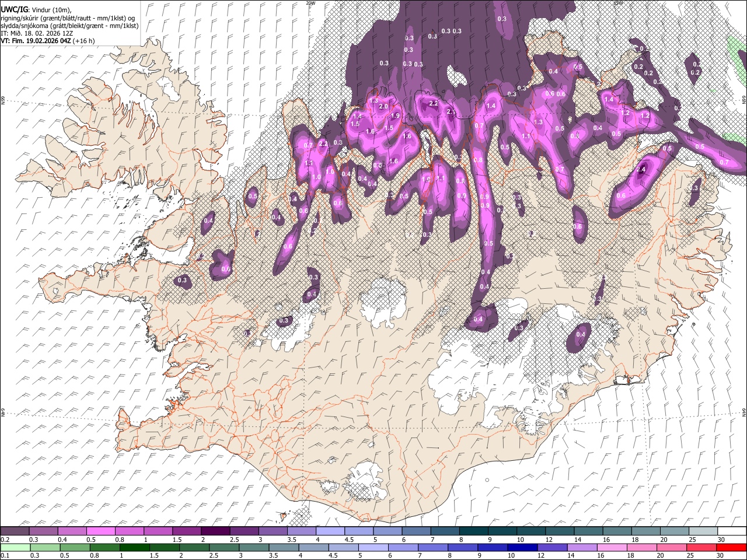Viewport: 747px width, 560px height.
Task: Click the '2.0' snowfall value on the map
Action: point(383,107)
